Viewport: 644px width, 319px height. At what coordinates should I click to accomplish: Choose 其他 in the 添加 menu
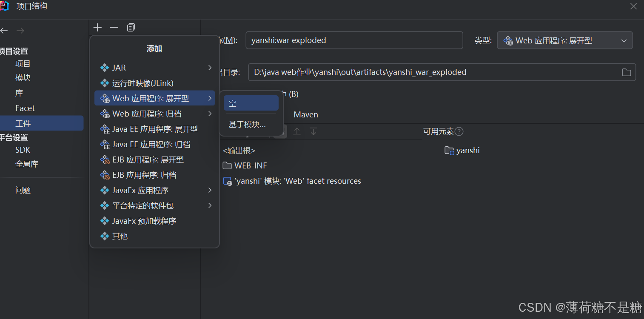(154, 236)
